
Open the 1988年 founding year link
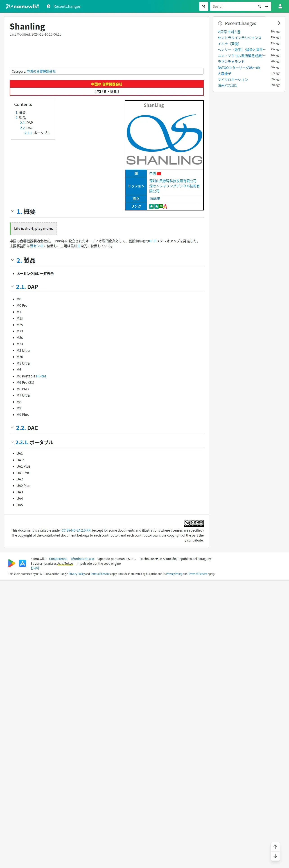[154, 199]
